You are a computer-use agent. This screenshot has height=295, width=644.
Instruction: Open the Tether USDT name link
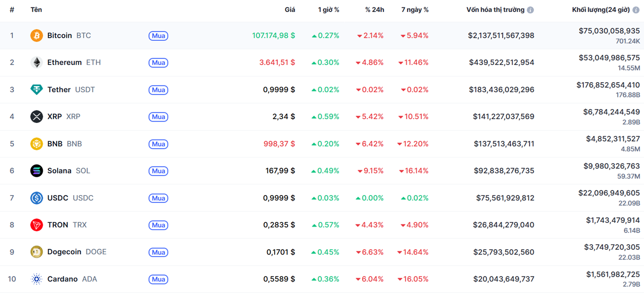(x=71, y=89)
